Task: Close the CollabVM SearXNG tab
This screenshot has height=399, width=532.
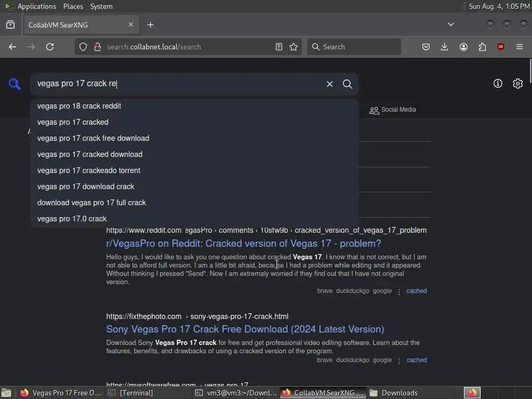Action: (131, 24)
